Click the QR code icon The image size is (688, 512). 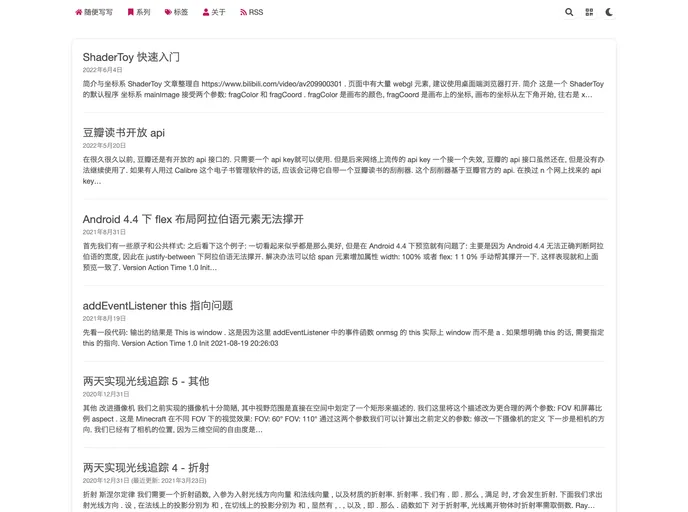pos(589,13)
